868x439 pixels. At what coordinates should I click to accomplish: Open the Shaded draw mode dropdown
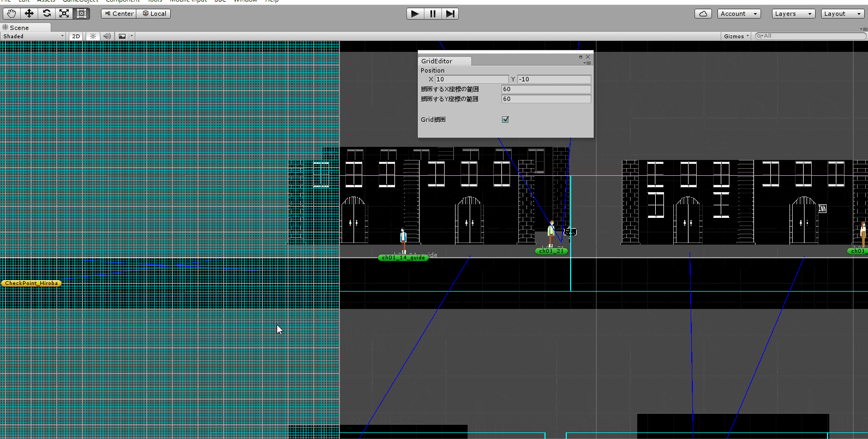pyautogui.click(x=33, y=36)
